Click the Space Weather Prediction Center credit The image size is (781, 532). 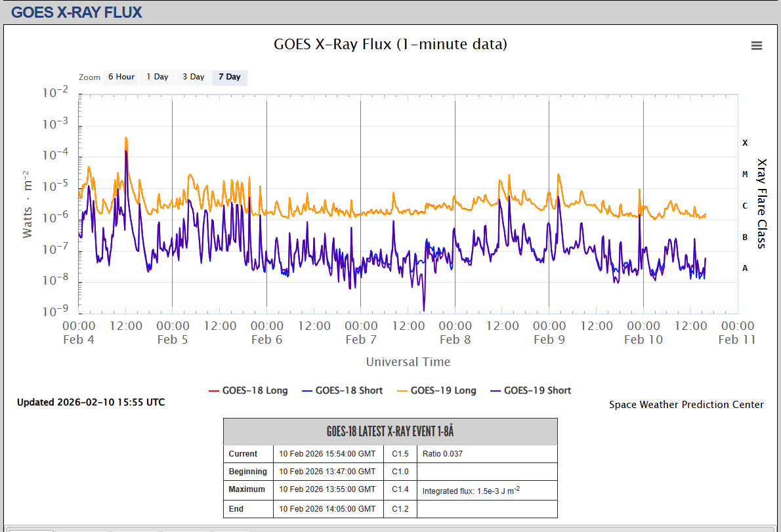pos(686,405)
